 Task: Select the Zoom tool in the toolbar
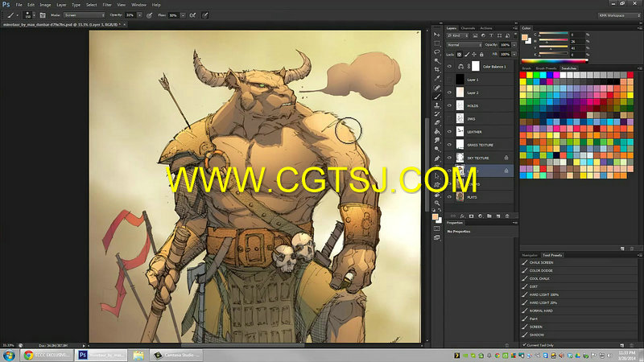click(x=437, y=203)
